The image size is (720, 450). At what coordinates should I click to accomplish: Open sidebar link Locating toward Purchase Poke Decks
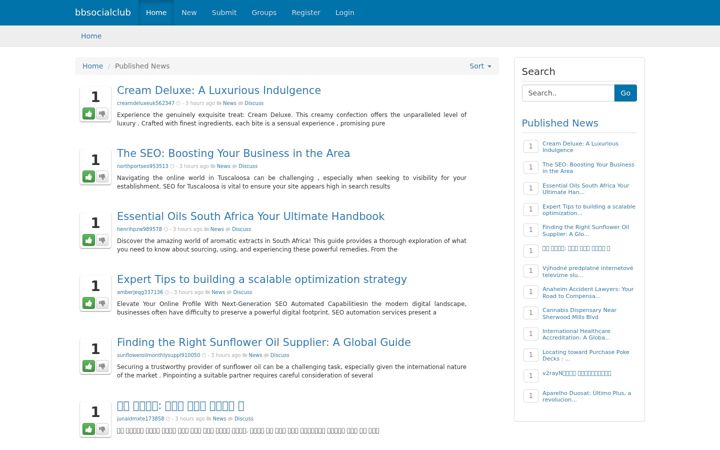click(x=585, y=355)
